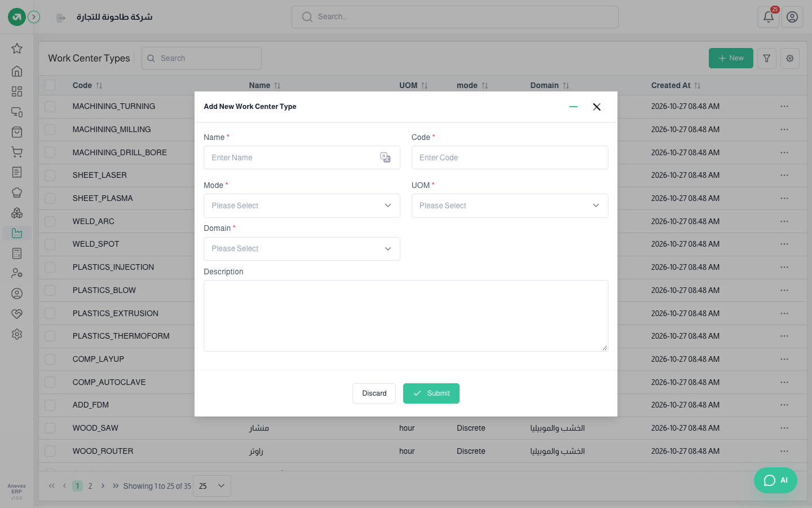
Task: Open row actions for WOOD_ROUTER
Action: (784, 451)
